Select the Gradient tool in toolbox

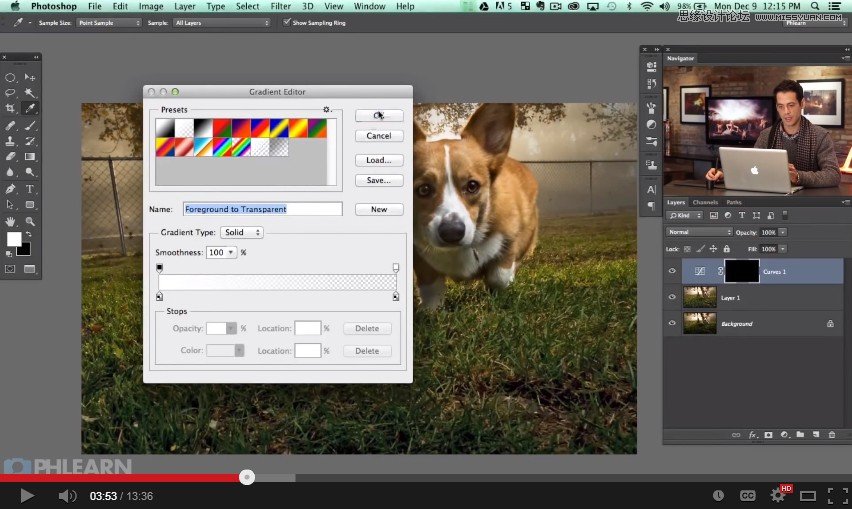(30, 156)
